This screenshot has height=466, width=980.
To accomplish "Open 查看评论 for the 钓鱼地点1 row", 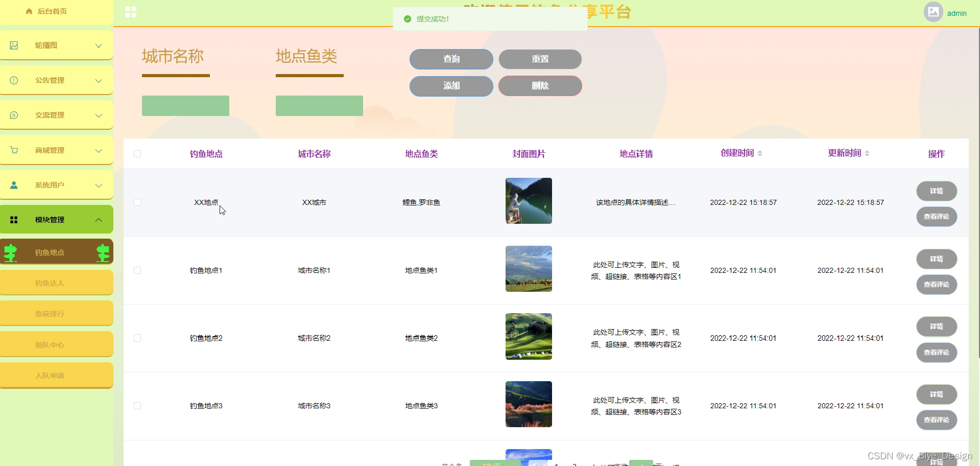I will tap(937, 284).
